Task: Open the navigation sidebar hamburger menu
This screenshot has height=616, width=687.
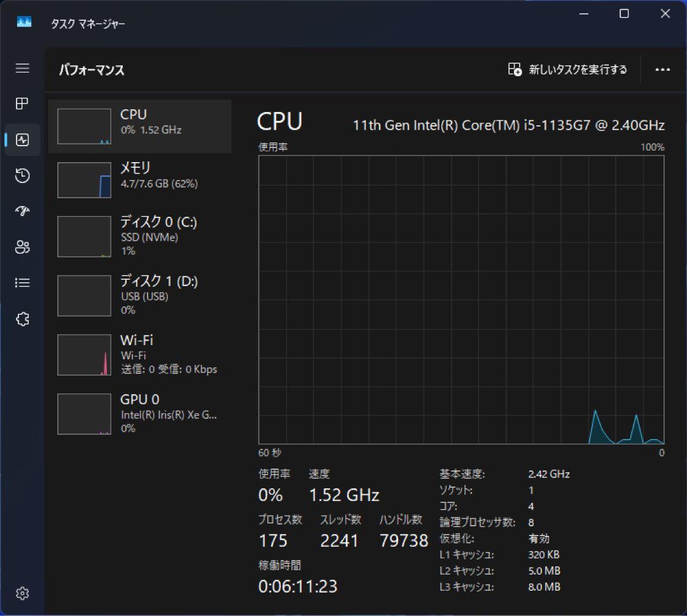Action: click(x=22, y=69)
